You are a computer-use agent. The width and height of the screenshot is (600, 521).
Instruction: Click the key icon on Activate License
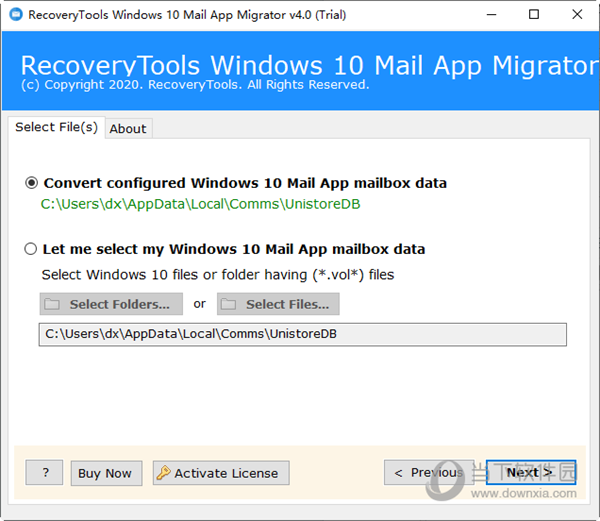(163, 473)
